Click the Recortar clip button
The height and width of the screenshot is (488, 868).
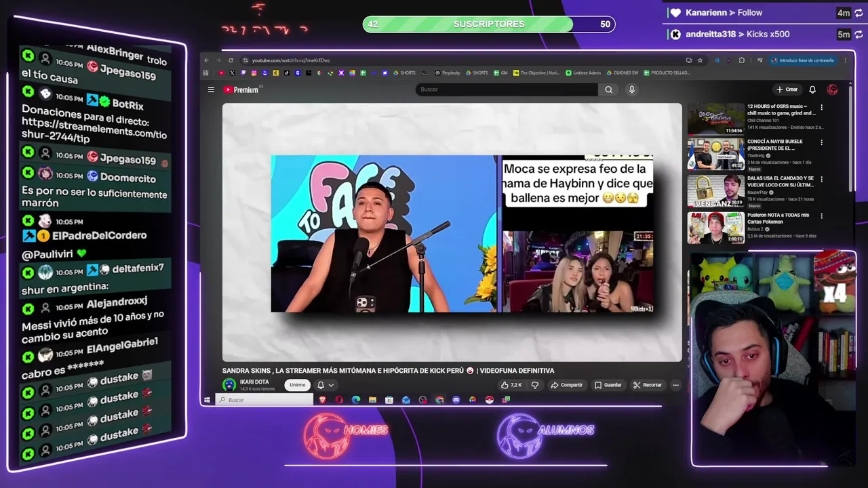(x=648, y=385)
